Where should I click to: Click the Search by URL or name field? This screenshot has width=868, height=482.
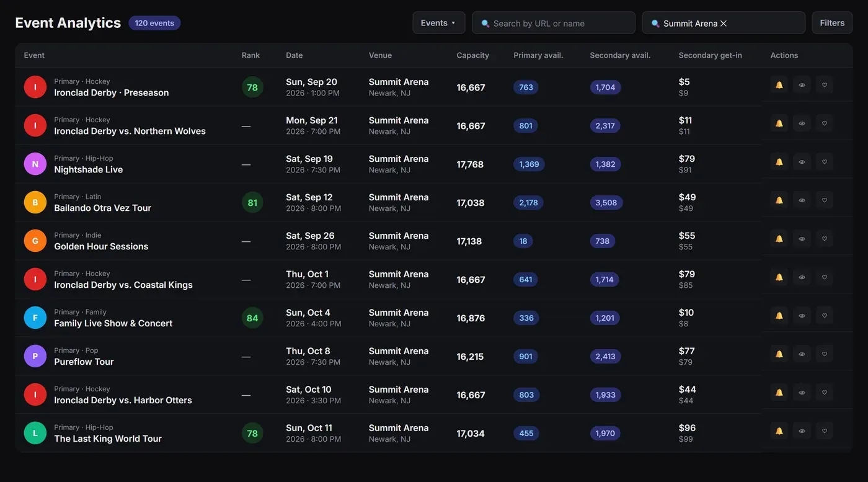(x=554, y=23)
